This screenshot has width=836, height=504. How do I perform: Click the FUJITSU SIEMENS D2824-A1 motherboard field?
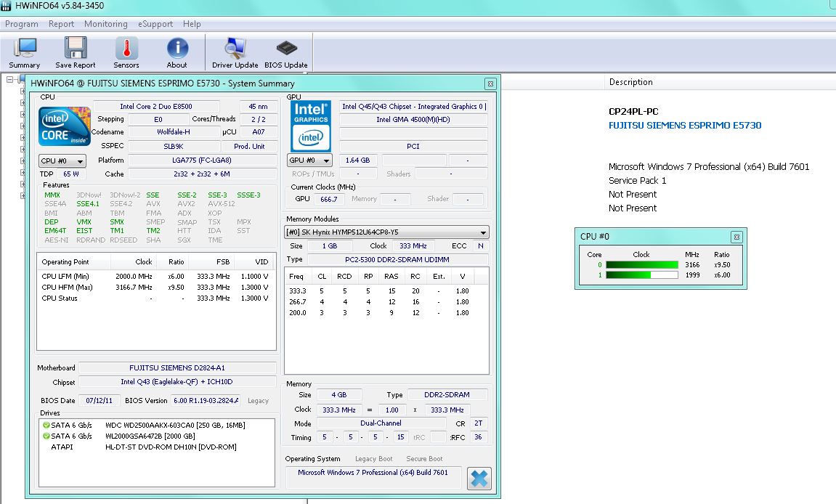coord(177,368)
